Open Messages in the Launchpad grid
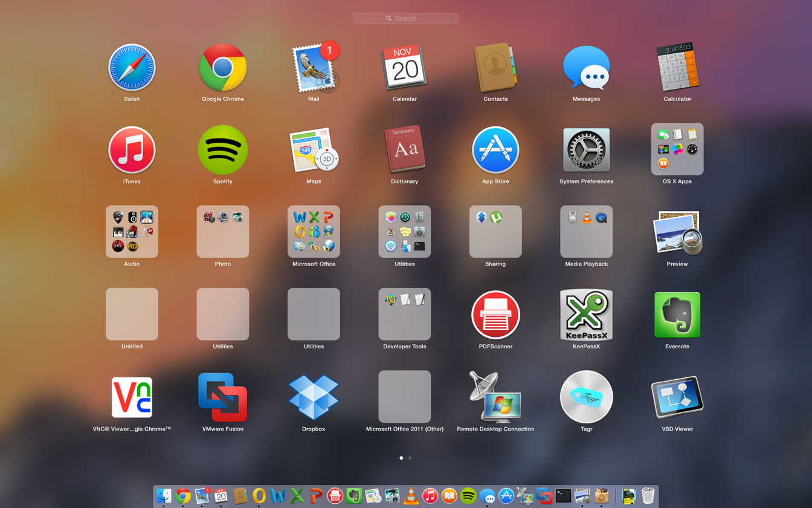The image size is (812, 508). click(x=587, y=68)
